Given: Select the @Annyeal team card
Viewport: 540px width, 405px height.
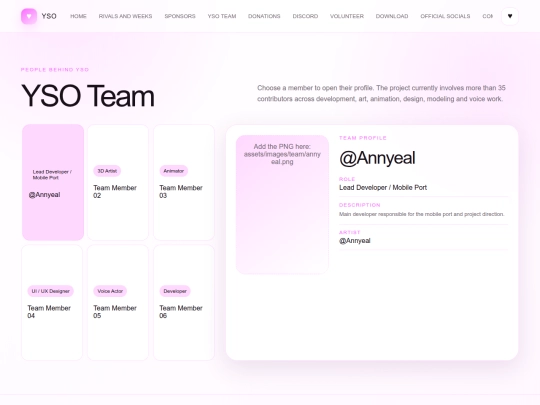Looking at the screenshot, I should pyautogui.click(x=53, y=182).
